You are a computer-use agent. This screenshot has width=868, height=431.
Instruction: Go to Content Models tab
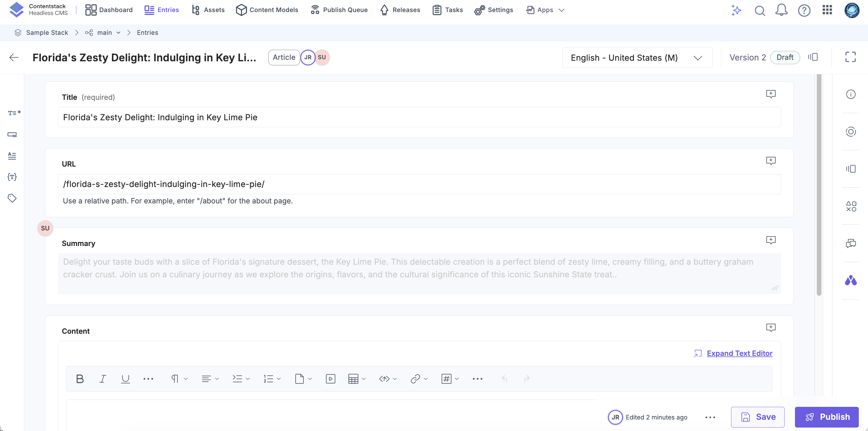point(267,10)
